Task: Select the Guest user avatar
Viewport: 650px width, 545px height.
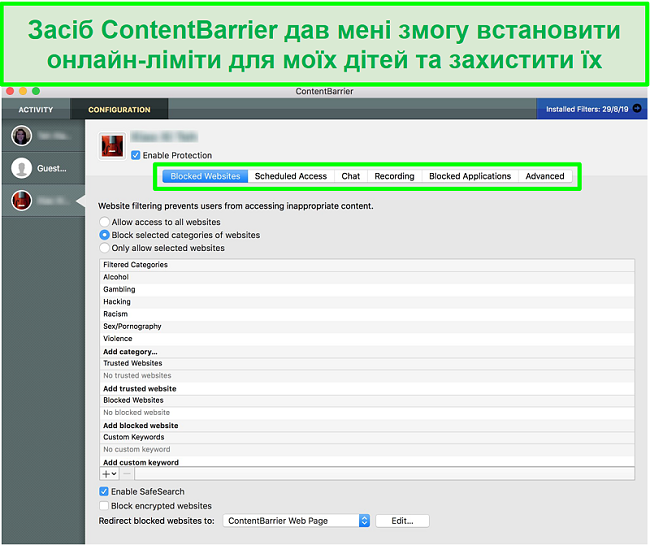Action: tap(22, 168)
